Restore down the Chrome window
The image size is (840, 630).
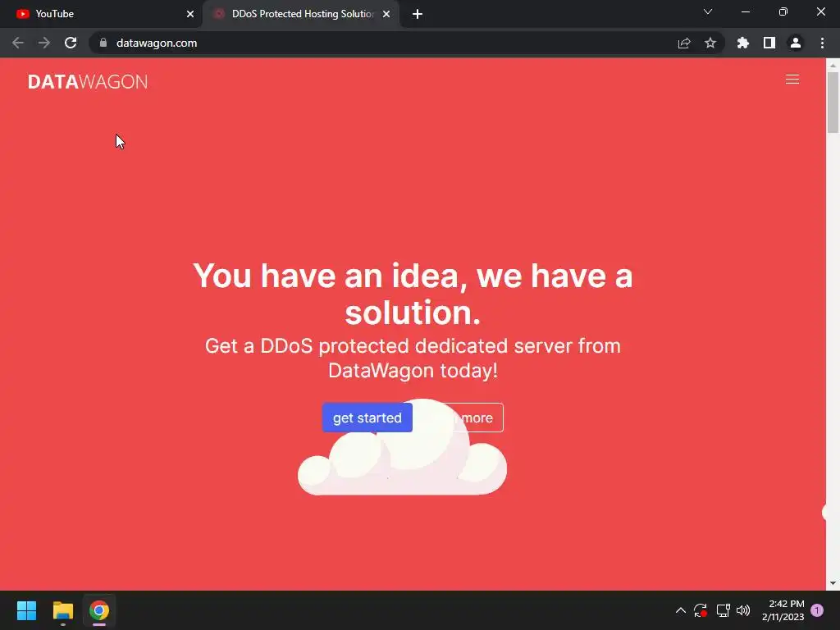point(783,11)
